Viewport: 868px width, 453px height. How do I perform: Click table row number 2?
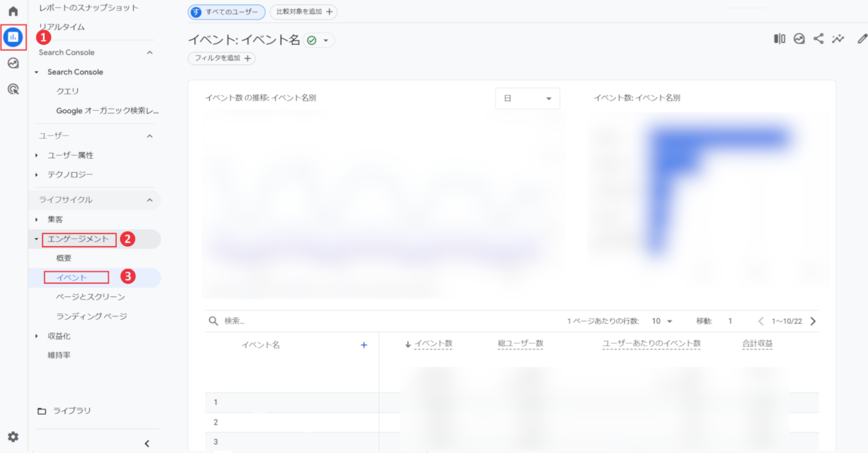(x=216, y=422)
